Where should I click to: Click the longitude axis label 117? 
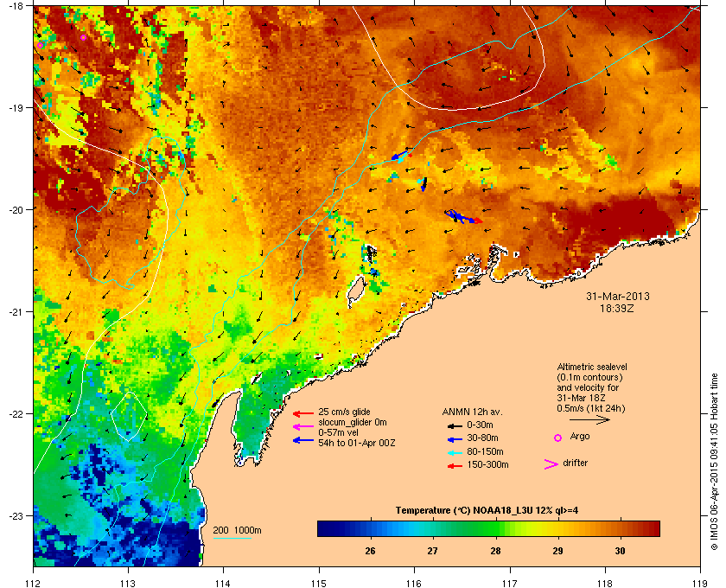click(x=510, y=583)
